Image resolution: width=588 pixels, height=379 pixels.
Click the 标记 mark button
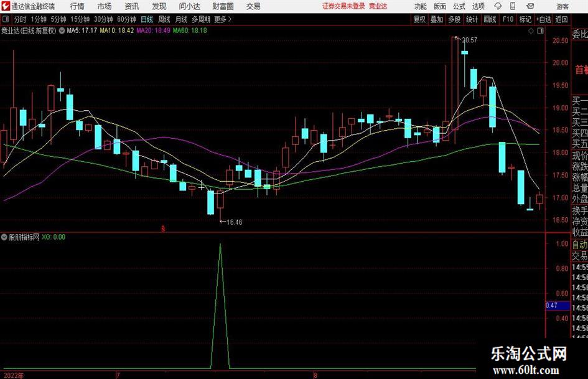coord(525,19)
